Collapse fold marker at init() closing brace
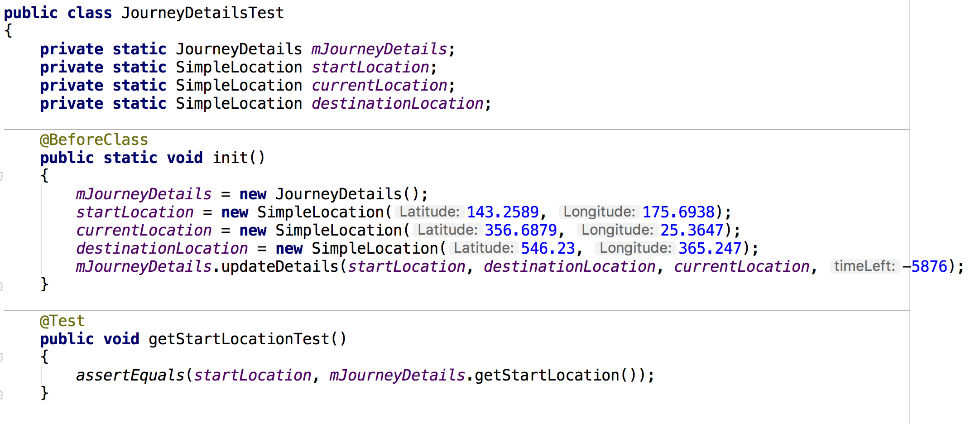The width and height of the screenshot is (980, 424). tap(1, 285)
